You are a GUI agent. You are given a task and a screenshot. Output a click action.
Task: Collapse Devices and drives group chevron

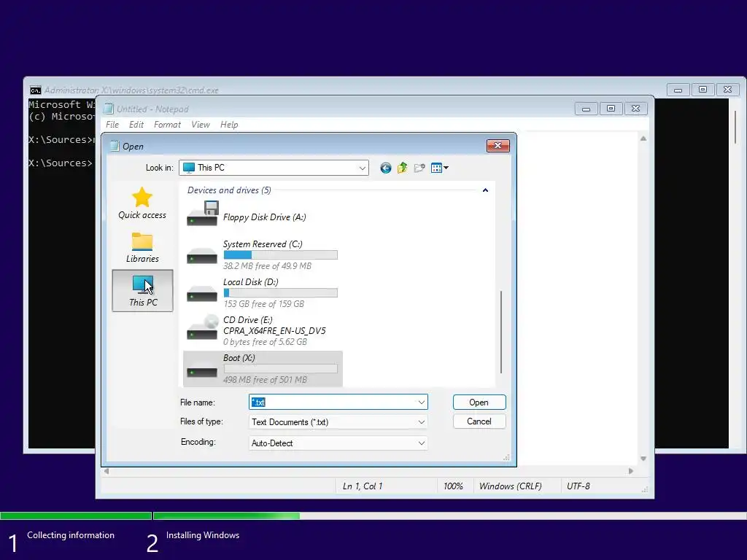point(485,190)
